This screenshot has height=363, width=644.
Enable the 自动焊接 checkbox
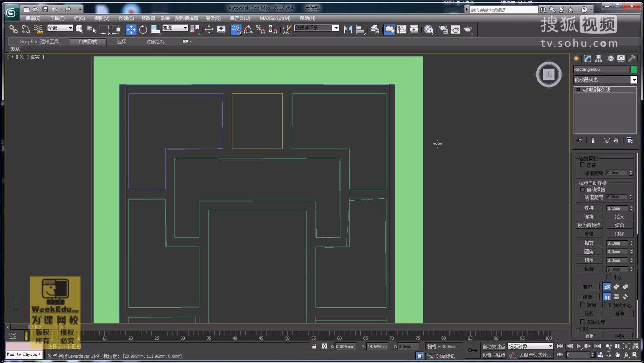pos(582,190)
